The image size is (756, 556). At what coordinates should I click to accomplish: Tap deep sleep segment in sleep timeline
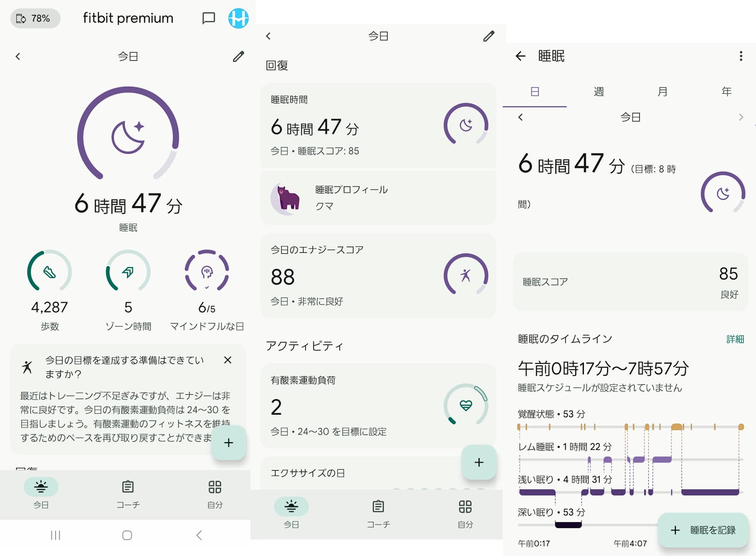pos(568,525)
